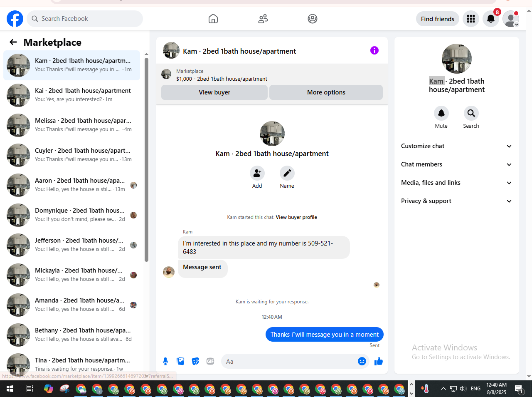Go back using the Marketplace back arrow
The width and height of the screenshot is (532, 397).
pyautogui.click(x=13, y=42)
